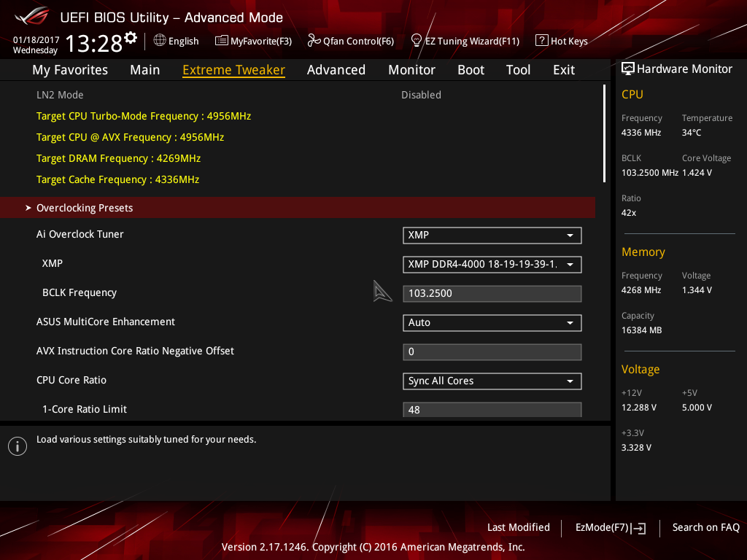Click the Disabled value of LN2 Mode
This screenshot has width=747, height=560.
(421, 95)
